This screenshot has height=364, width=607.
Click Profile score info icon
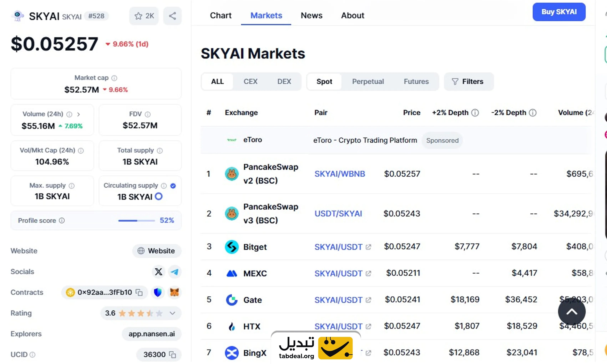[x=62, y=220]
